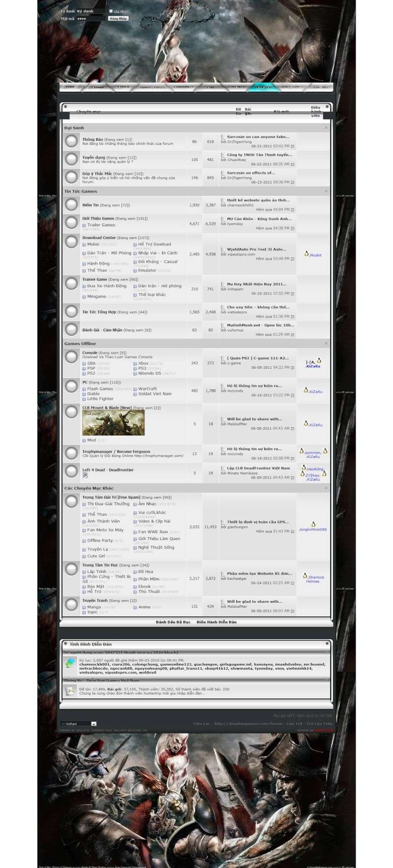393x868 pixels.
Task: Click the Tin Tức Tổng Hợp status icon
Action: pos(72,312)
